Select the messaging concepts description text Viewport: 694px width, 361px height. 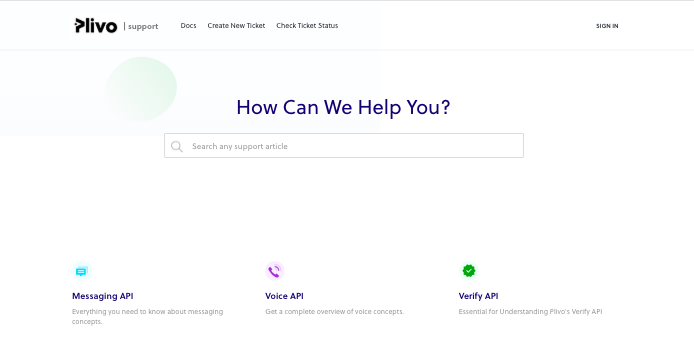(x=147, y=316)
